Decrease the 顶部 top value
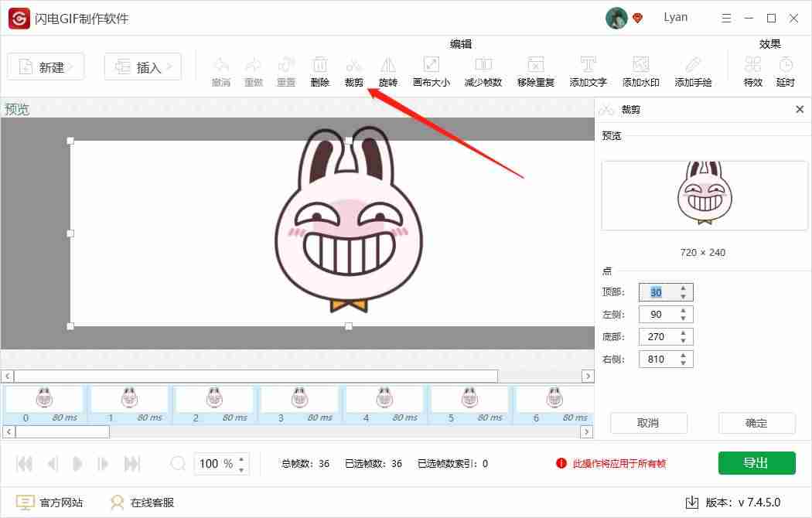Screen dimensions: 812x518 click(684, 297)
